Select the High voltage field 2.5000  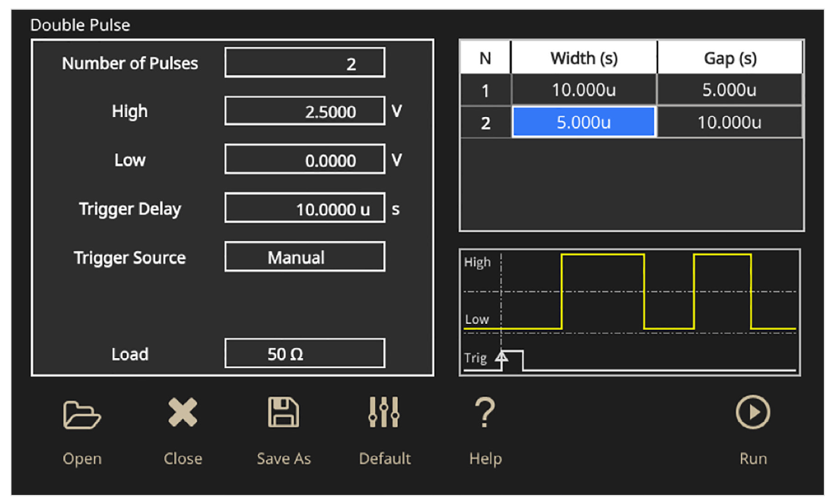[305, 111]
